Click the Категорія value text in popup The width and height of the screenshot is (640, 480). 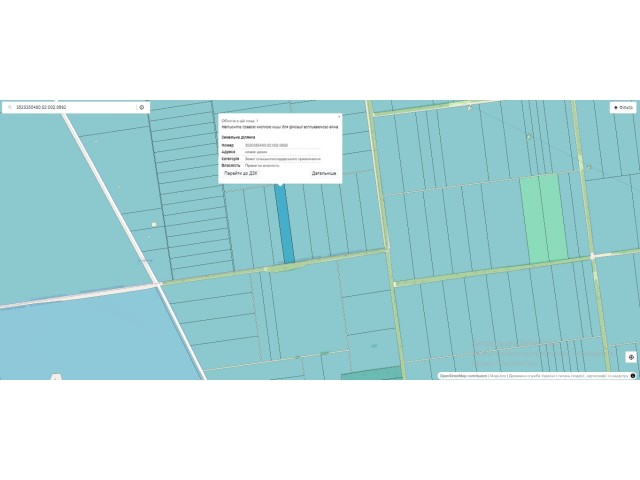tap(282, 159)
